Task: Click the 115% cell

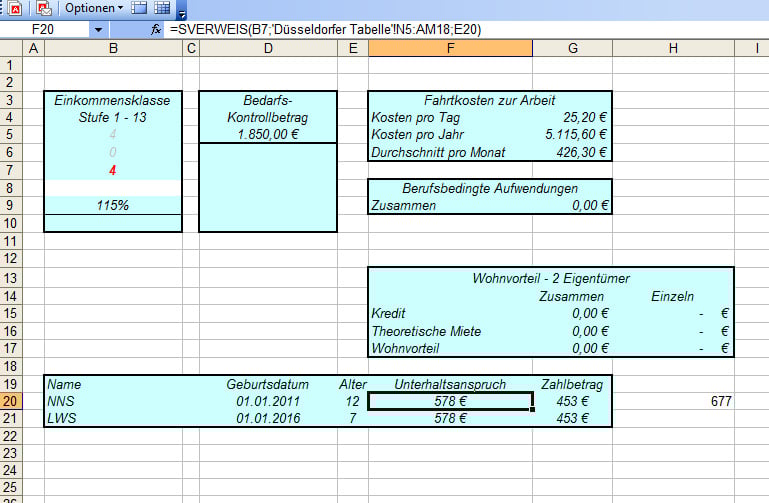Action: tap(113, 205)
